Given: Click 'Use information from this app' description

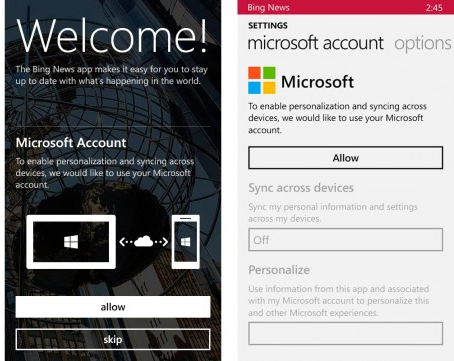Looking at the screenshot, I should [338, 301].
